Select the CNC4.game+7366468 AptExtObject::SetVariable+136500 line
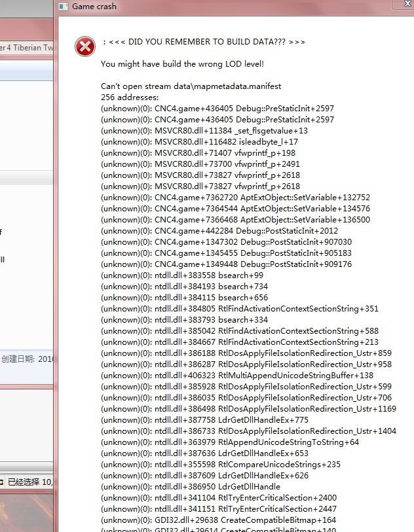Image resolution: width=414 pixels, height=532 pixels. click(235, 220)
